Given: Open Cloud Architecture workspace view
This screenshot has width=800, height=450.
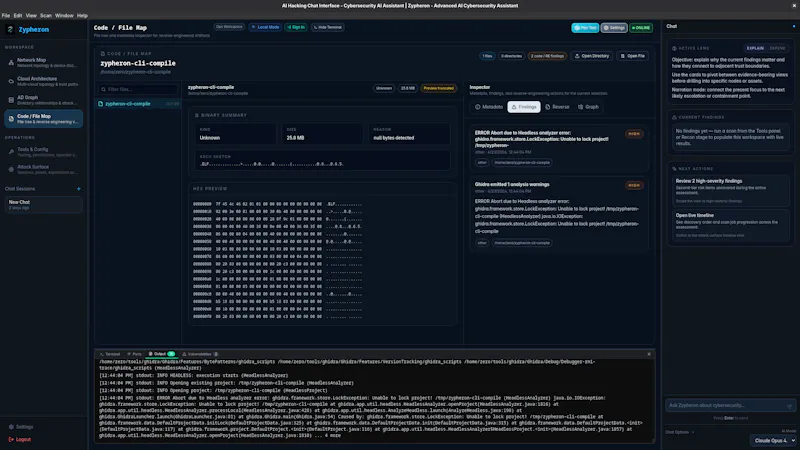Looking at the screenshot, I should pos(43,81).
